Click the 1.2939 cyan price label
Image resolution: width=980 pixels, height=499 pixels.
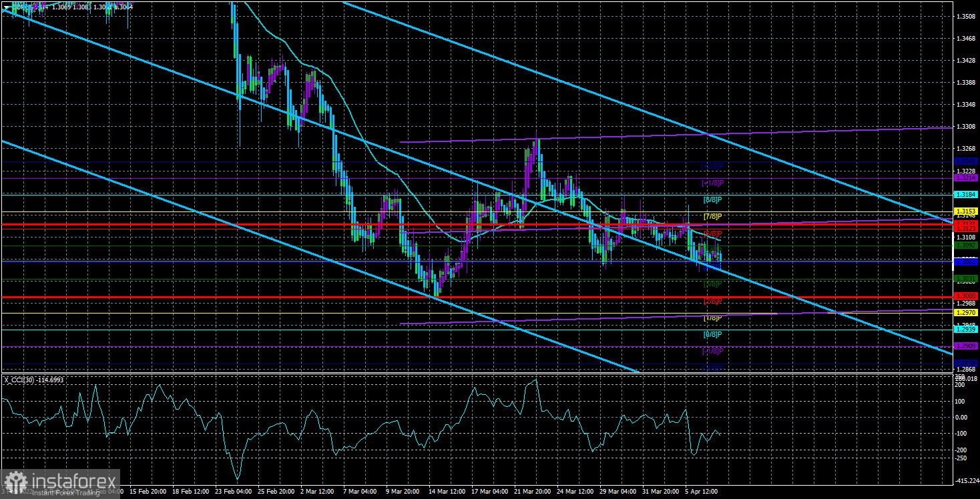(966, 330)
